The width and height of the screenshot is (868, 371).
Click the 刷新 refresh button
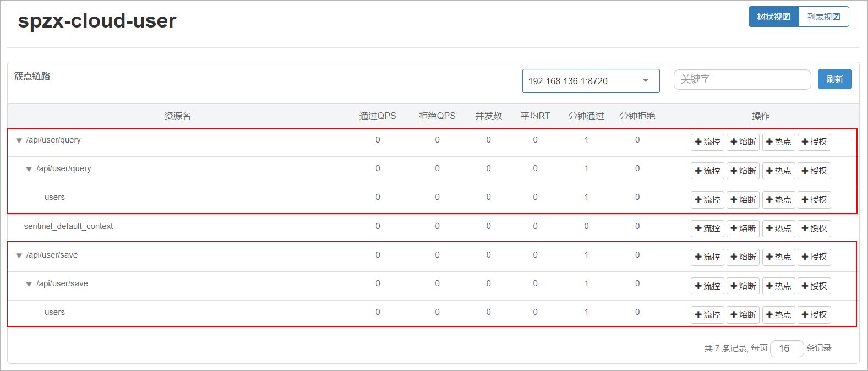click(834, 79)
